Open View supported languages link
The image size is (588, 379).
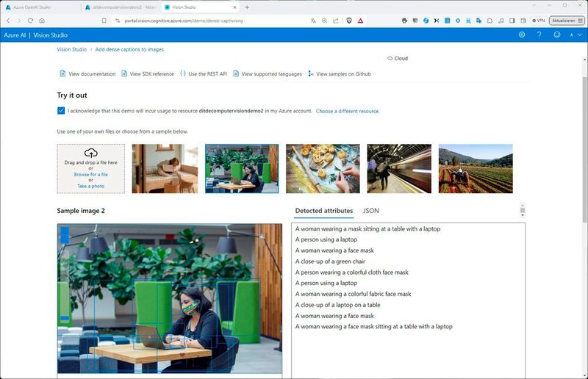[x=268, y=74]
